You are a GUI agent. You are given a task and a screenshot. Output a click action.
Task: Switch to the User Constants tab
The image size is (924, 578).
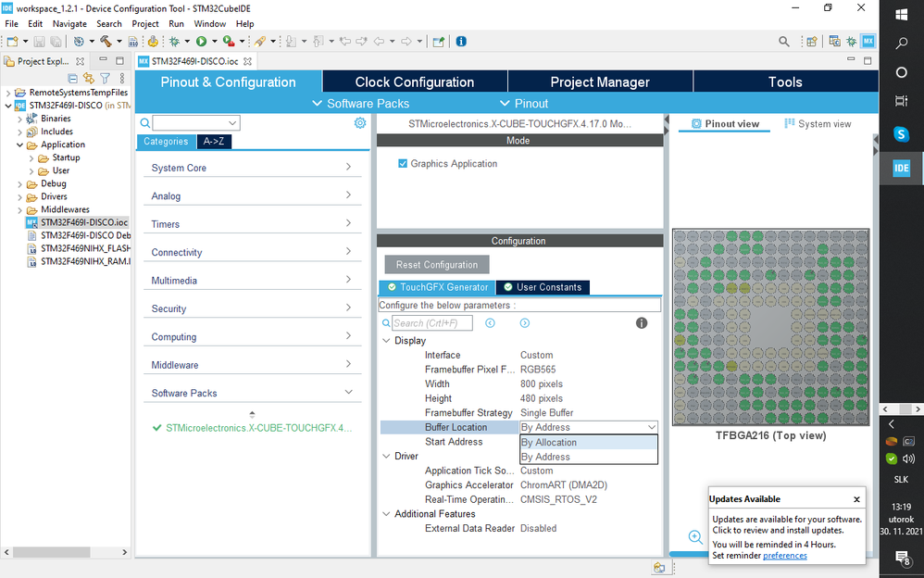(x=543, y=287)
